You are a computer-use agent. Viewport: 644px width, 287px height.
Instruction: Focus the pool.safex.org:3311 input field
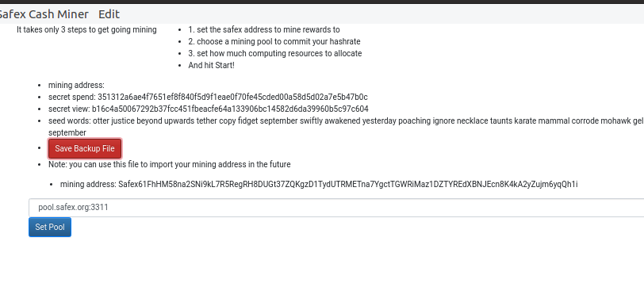[x=336, y=208]
